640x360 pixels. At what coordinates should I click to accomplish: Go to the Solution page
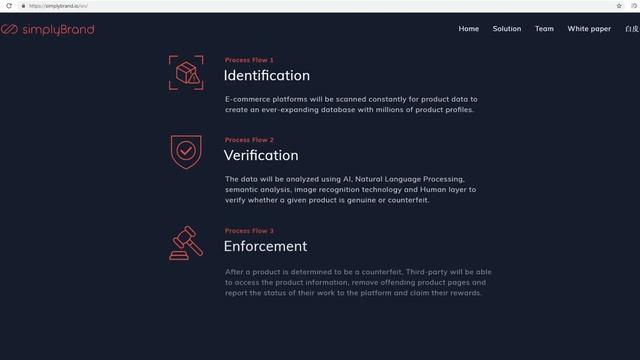tap(507, 29)
